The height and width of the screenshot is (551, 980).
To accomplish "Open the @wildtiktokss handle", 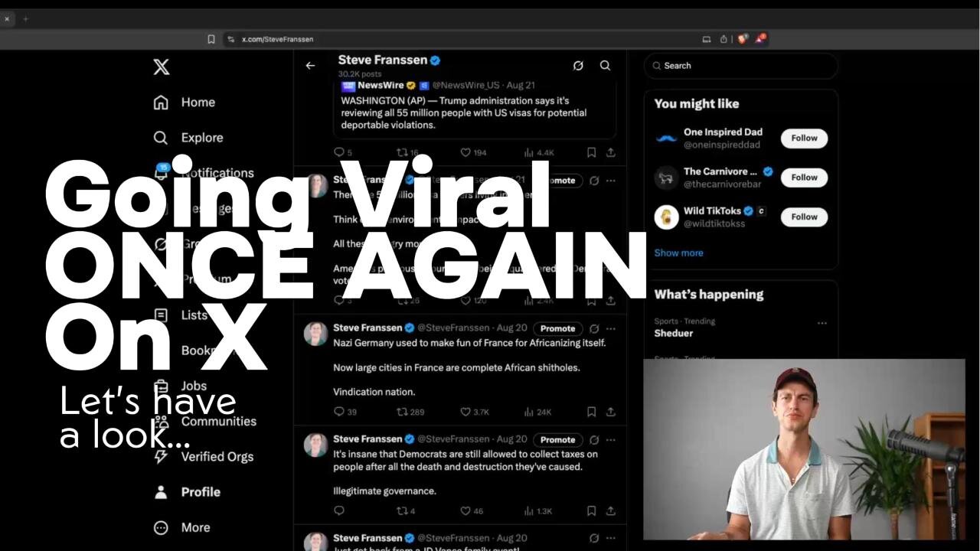I will pyautogui.click(x=714, y=223).
